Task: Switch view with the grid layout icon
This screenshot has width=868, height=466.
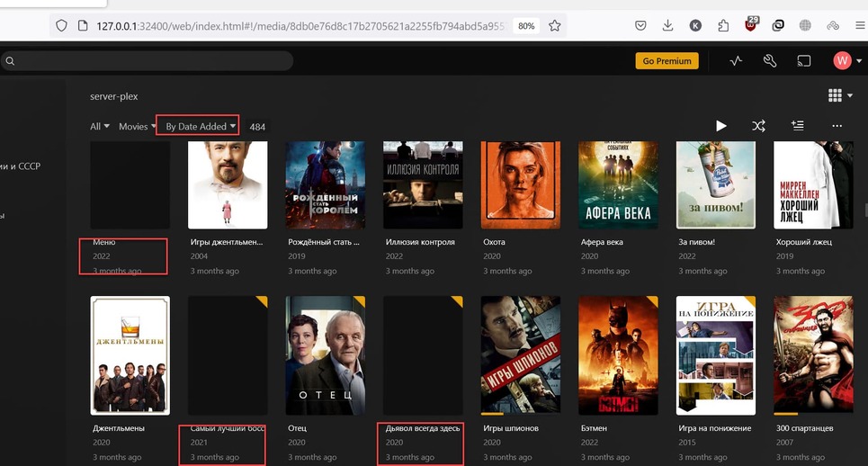Action: pyautogui.click(x=835, y=95)
